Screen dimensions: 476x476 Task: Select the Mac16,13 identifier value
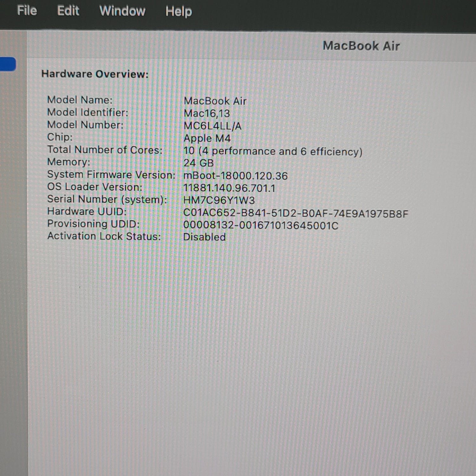[x=207, y=113]
